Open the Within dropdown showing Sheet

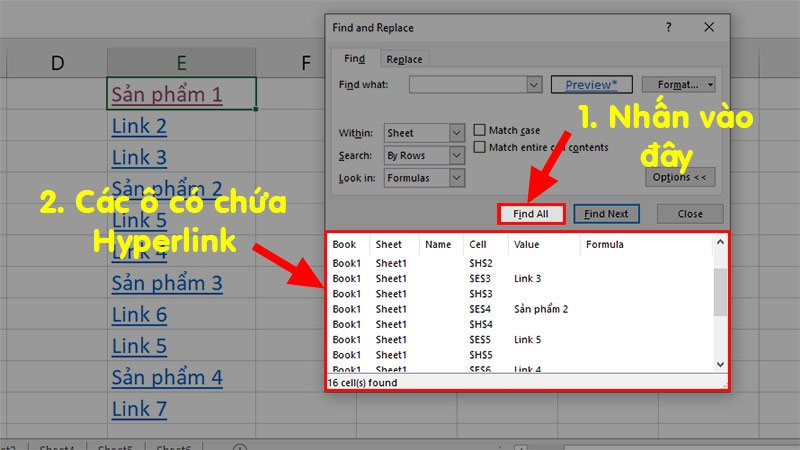click(456, 133)
